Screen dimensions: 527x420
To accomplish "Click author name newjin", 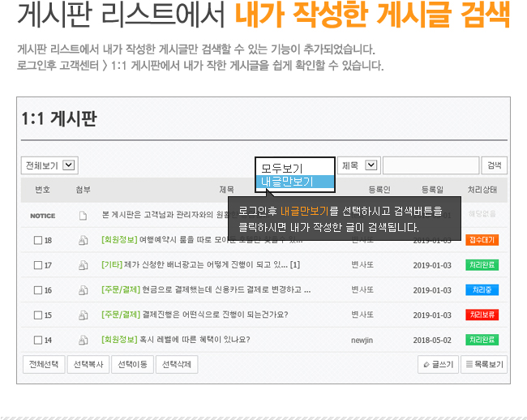I will pos(362,340).
